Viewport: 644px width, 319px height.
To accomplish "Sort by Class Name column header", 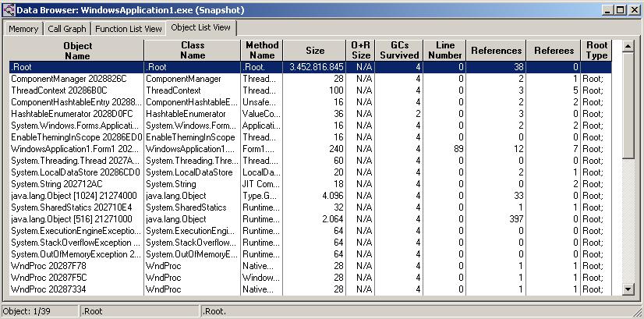I will click(192, 51).
